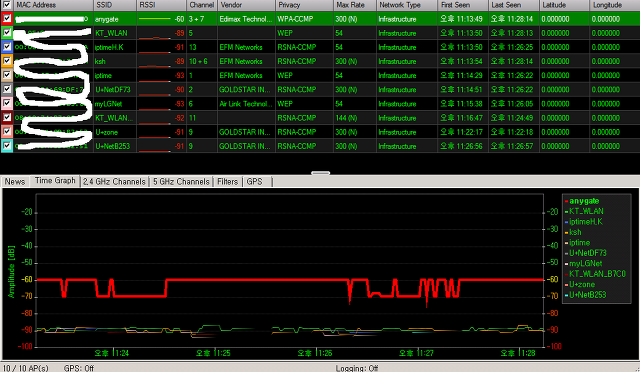Viewport: 640px width, 372px height.
Task: Sort by SSID column header
Action: click(115, 5)
